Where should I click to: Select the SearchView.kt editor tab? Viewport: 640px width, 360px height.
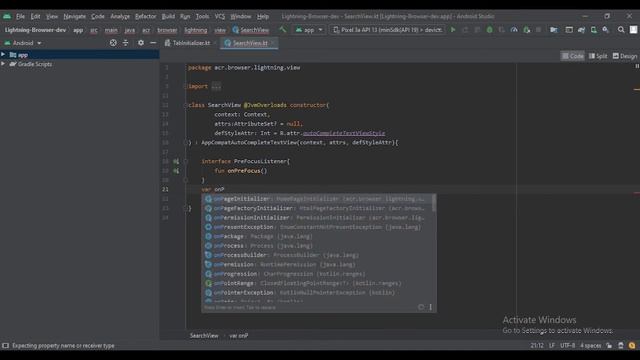(x=250, y=43)
